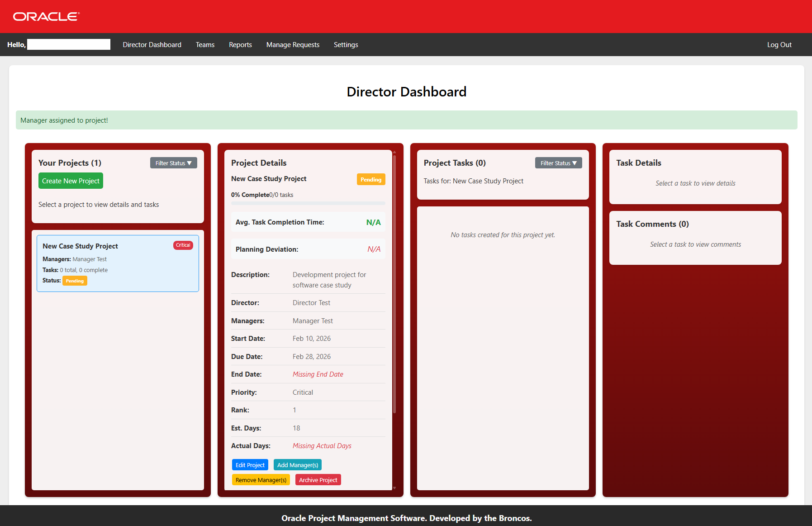Click the Pending badge on the project card
Viewport: 812px width, 526px height.
[75, 281]
